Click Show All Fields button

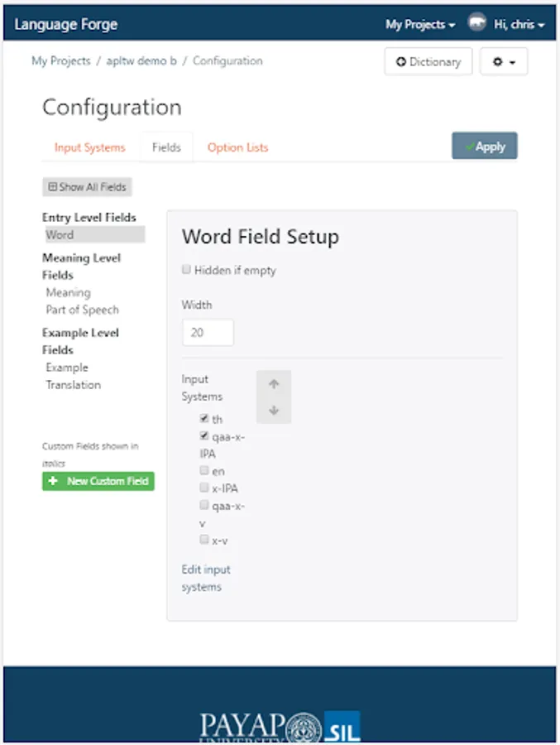[x=88, y=187]
